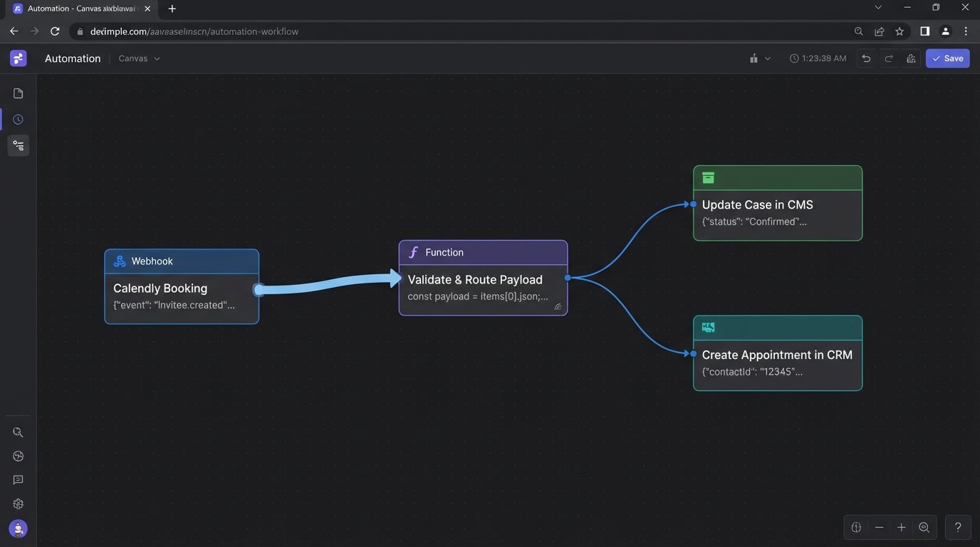Select the workflow settings icon in the sidebar
Viewport: 980px width, 547px height.
click(x=18, y=145)
